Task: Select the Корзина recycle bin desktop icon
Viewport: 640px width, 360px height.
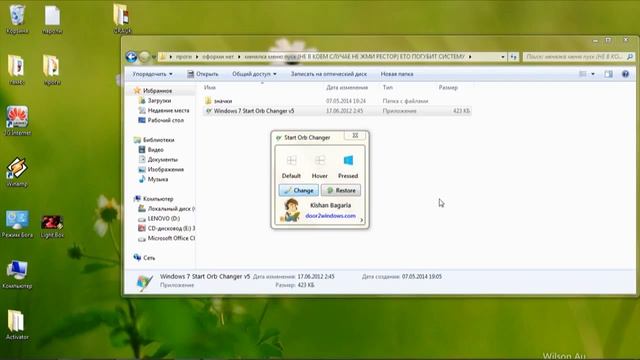Action: tap(17, 19)
